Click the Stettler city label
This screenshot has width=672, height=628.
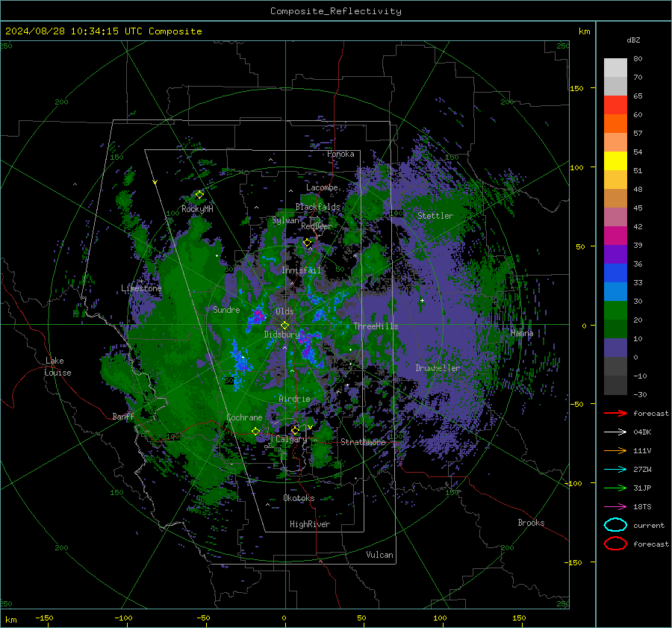(x=435, y=216)
